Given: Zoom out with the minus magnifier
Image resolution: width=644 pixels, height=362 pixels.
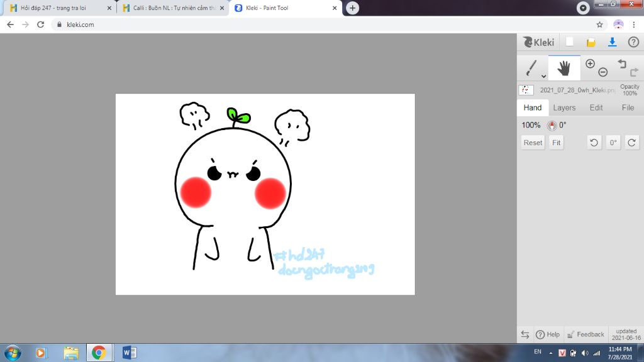Looking at the screenshot, I should click(603, 72).
